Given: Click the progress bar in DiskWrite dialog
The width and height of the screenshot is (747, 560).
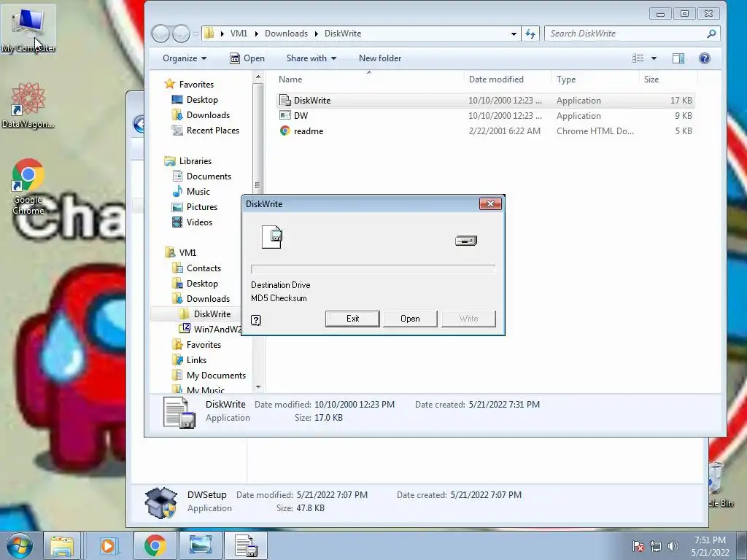Looking at the screenshot, I should click(x=373, y=269).
